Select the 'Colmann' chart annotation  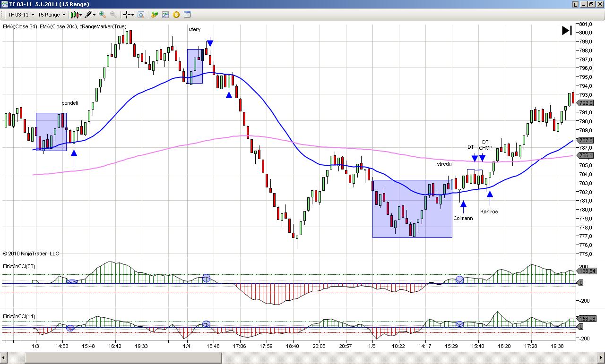(463, 218)
